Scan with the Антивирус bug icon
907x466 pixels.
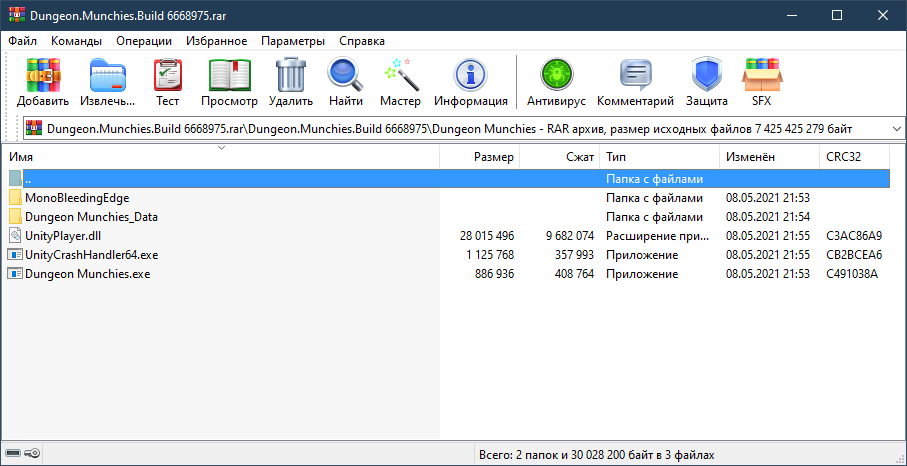click(556, 75)
